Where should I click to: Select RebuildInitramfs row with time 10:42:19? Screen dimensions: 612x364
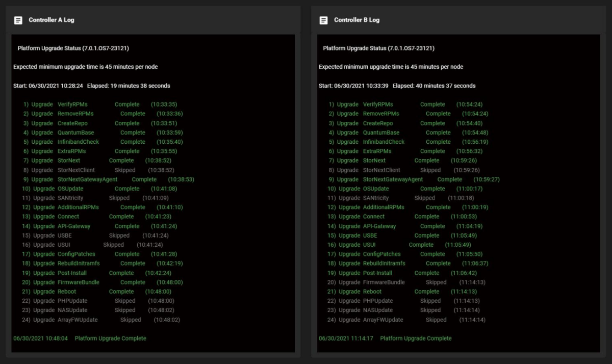(102, 264)
